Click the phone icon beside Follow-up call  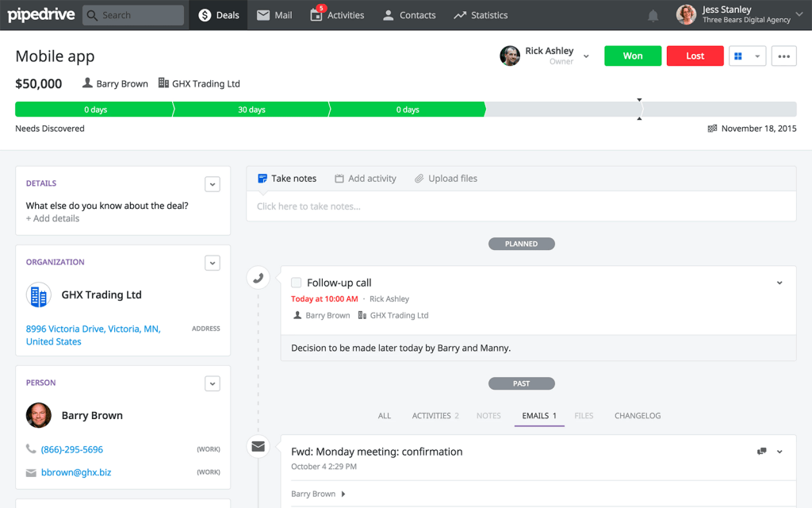258,277
